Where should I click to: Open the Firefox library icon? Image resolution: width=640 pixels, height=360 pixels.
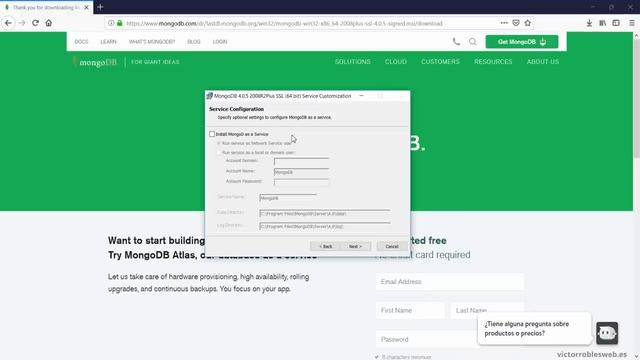602,23
